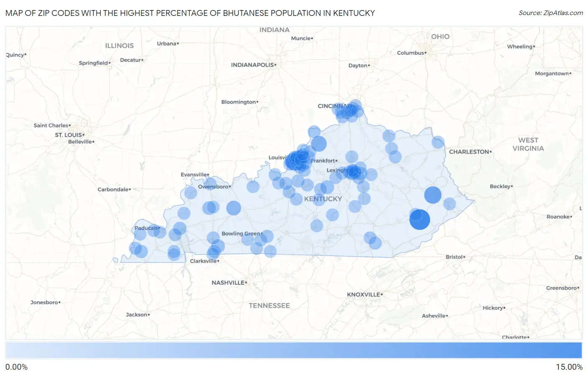Click the Dayton city label
This screenshot has height=376, width=588.
coord(358,65)
